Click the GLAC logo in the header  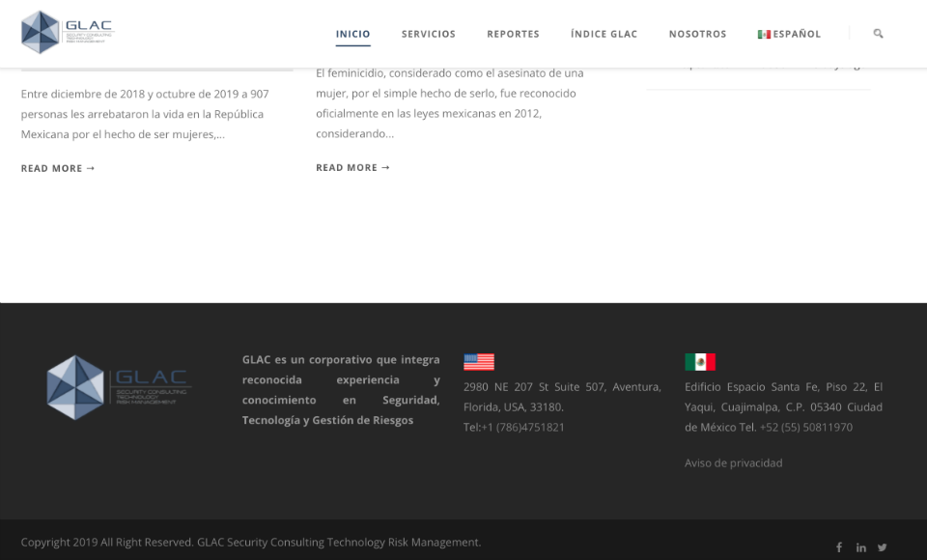coord(67,33)
